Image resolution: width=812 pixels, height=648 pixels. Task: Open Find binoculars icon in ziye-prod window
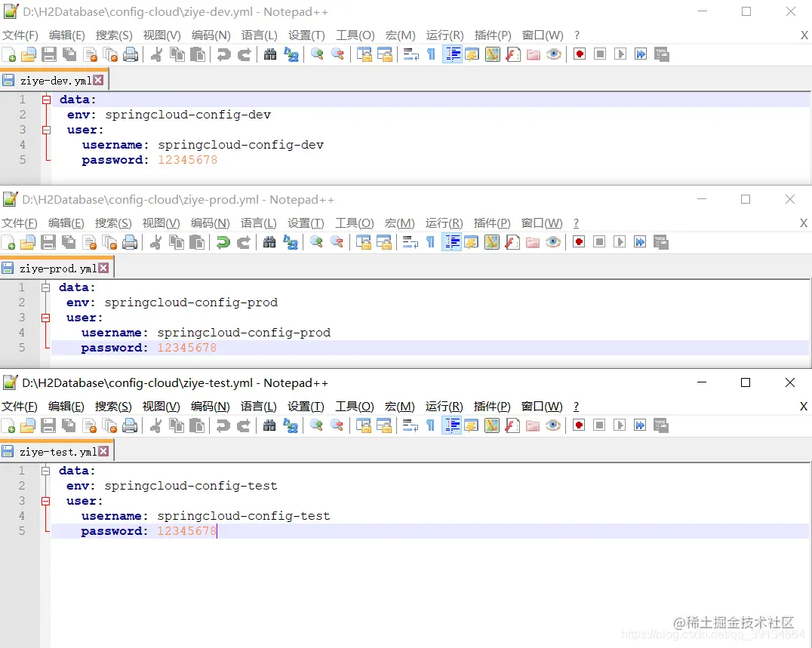(269, 242)
